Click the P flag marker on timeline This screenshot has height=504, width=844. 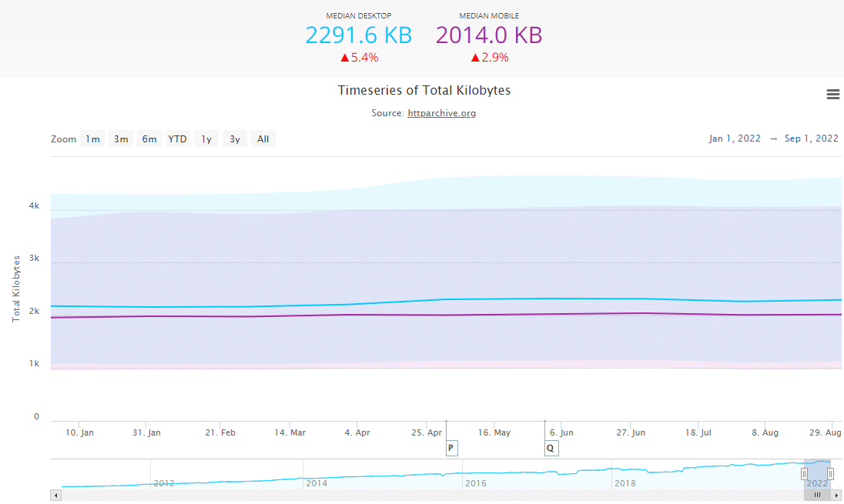[x=451, y=448]
